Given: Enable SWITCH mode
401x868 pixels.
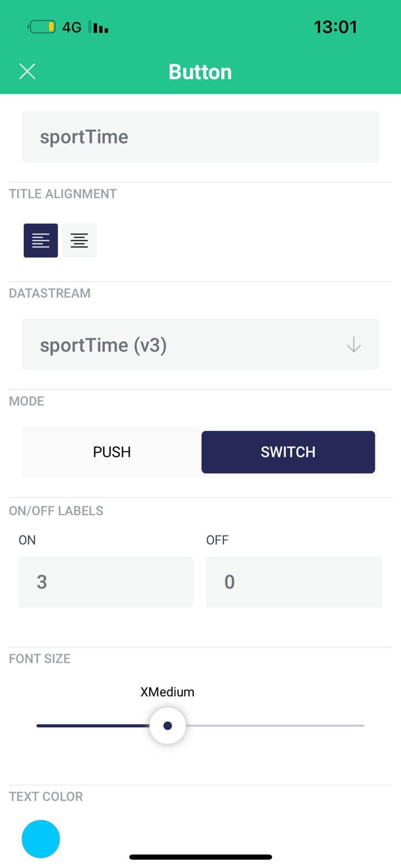Looking at the screenshot, I should pos(288,451).
